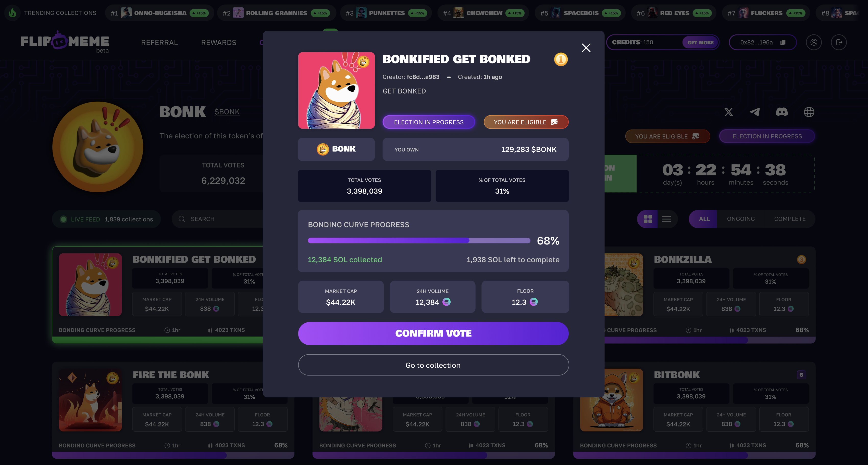Select the ALL collections filter
The width and height of the screenshot is (868, 465).
point(704,219)
